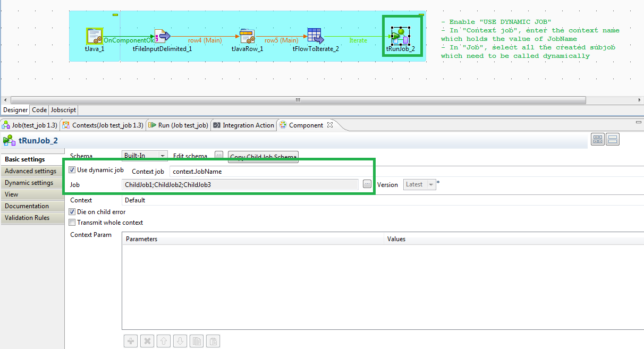Viewport: 644px width, 349px height.
Task: Switch to the Run (Job test_job) tab
Action: pyautogui.click(x=178, y=125)
